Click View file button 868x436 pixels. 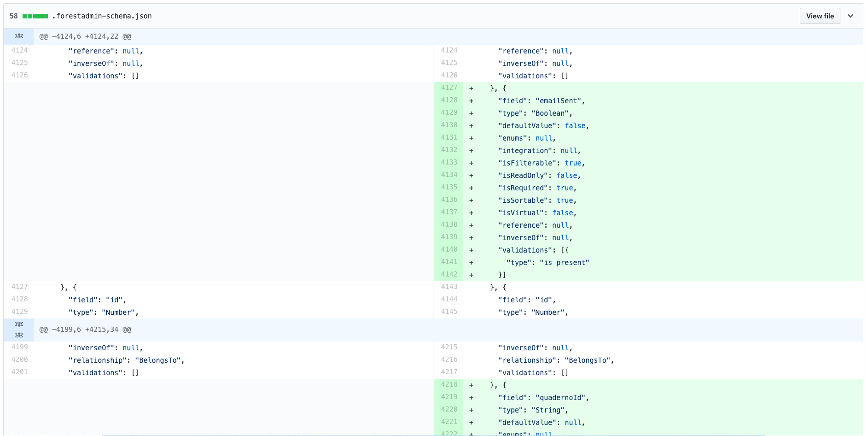[820, 16]
